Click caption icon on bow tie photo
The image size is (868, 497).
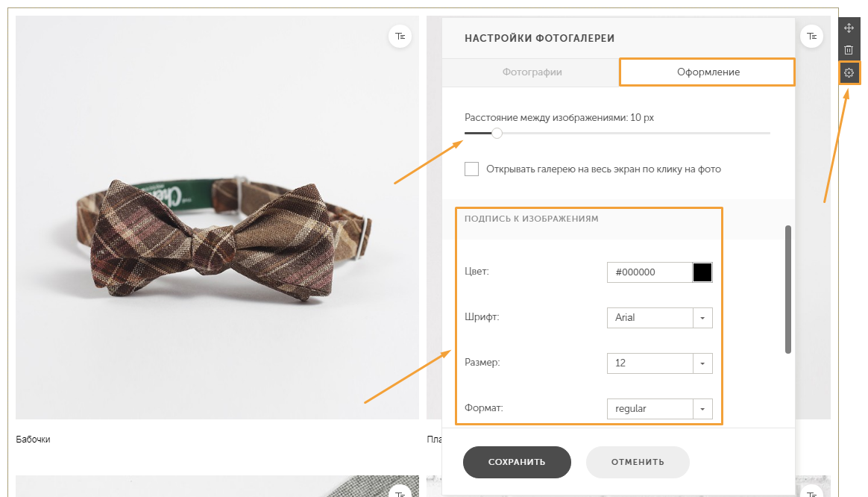pos(400,37)
